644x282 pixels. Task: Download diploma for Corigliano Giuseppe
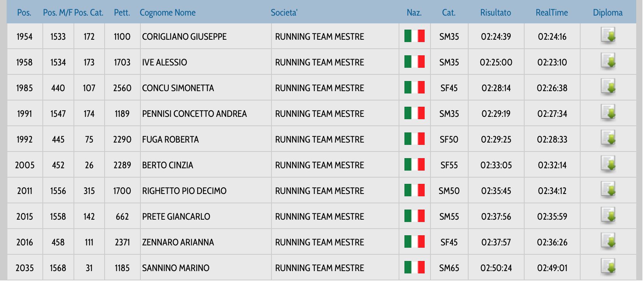(x=608, y=35)
